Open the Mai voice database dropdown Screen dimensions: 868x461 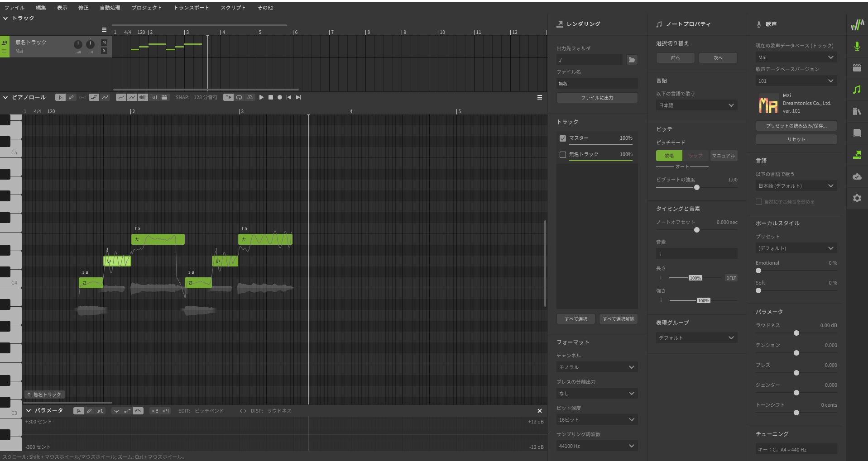pyautogui.click(x=796, y=57)
